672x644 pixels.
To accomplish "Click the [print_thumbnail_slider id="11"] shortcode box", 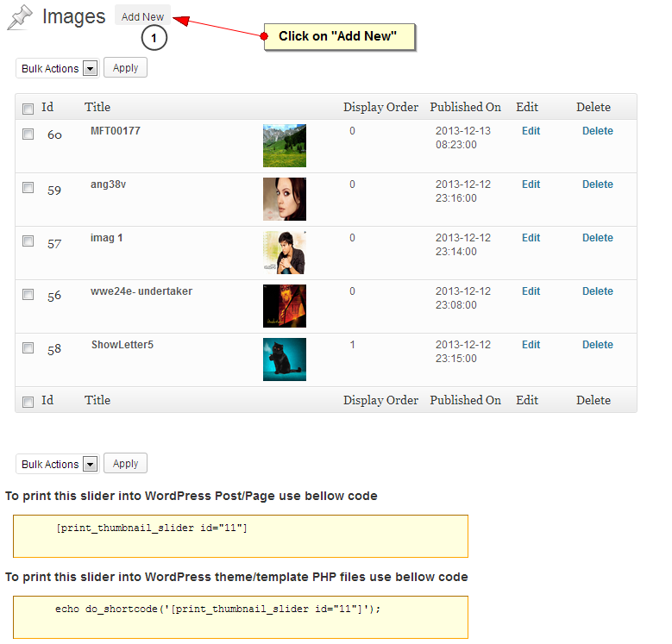I will coord(241,536).
